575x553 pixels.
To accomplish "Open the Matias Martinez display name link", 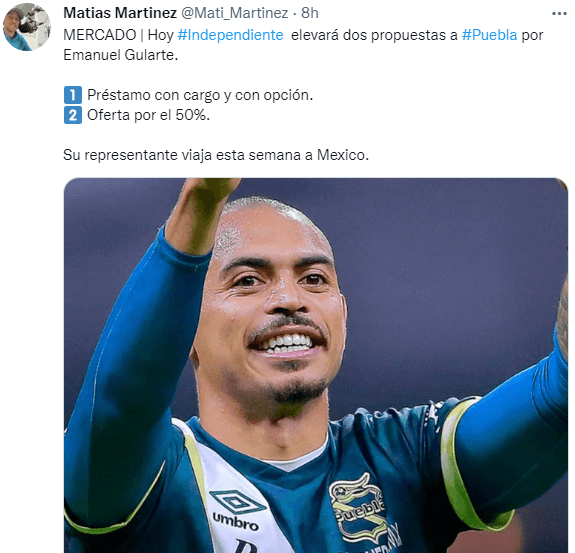I will (x=120, y=13).
